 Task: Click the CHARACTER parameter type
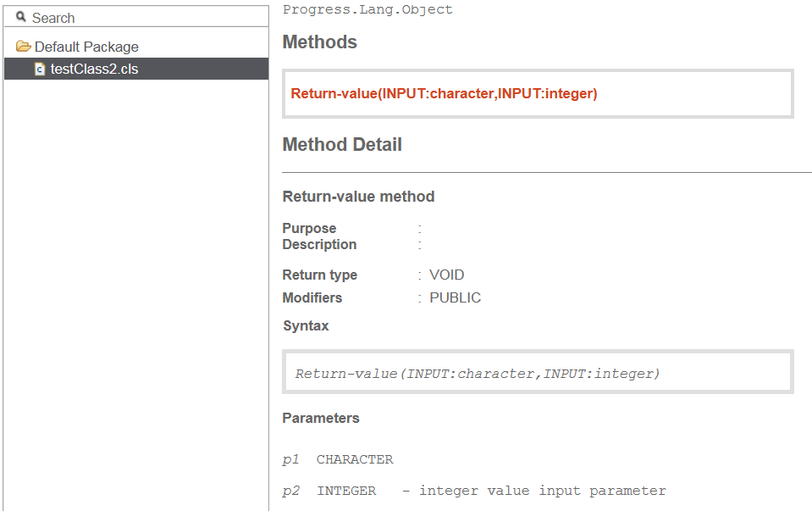click(355, 459)
